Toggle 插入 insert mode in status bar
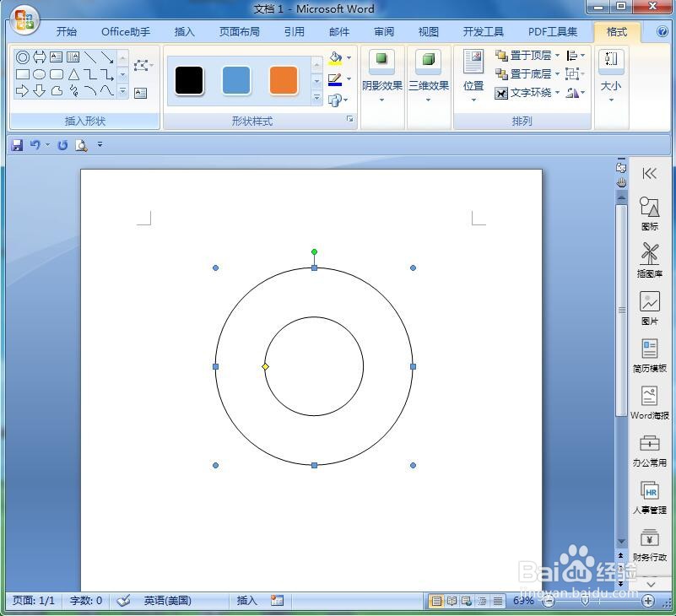676x616 pixels. click(247, 601)
